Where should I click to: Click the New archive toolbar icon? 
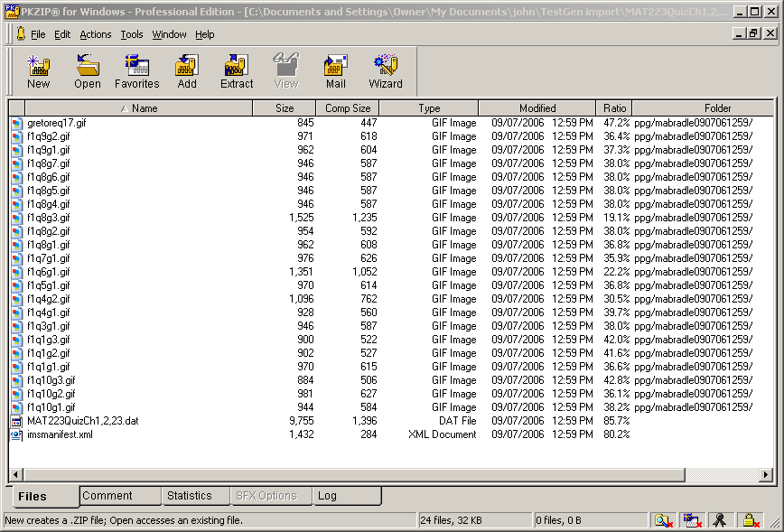coord(39,66)
